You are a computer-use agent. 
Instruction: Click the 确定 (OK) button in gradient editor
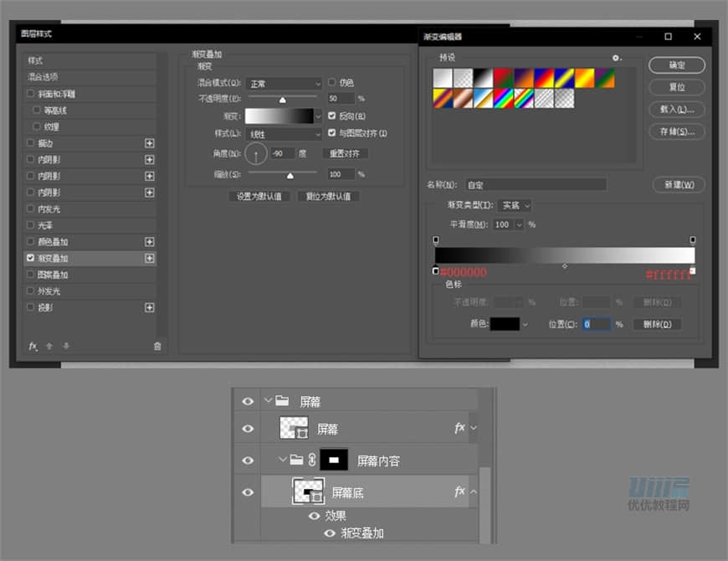(x=677, y=65)
